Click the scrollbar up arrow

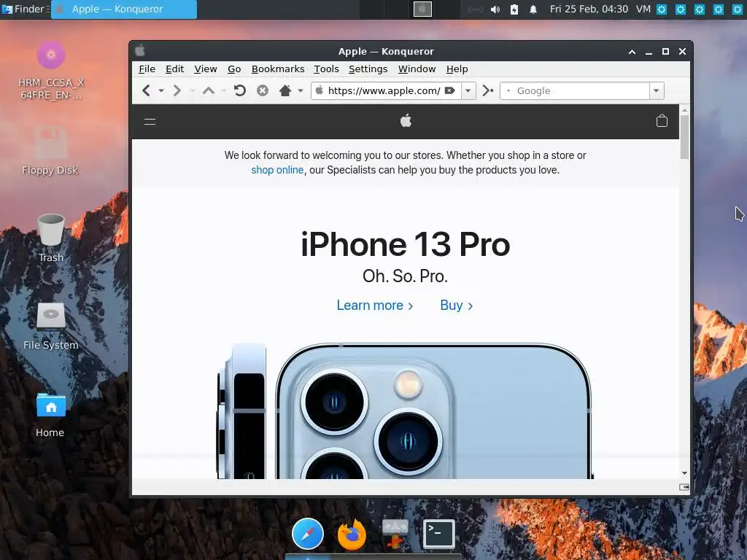(x=684, y=110)
